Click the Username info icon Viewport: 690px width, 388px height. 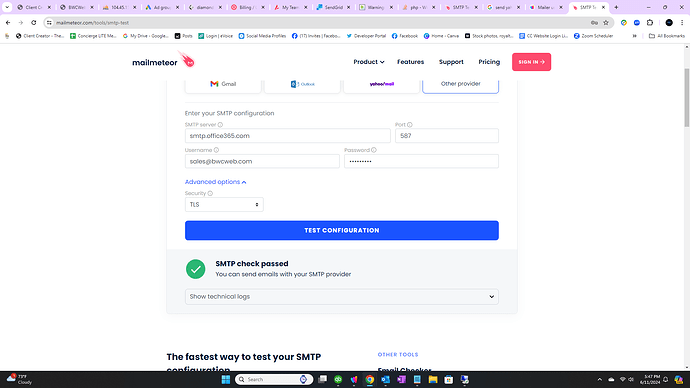point(216,150)
